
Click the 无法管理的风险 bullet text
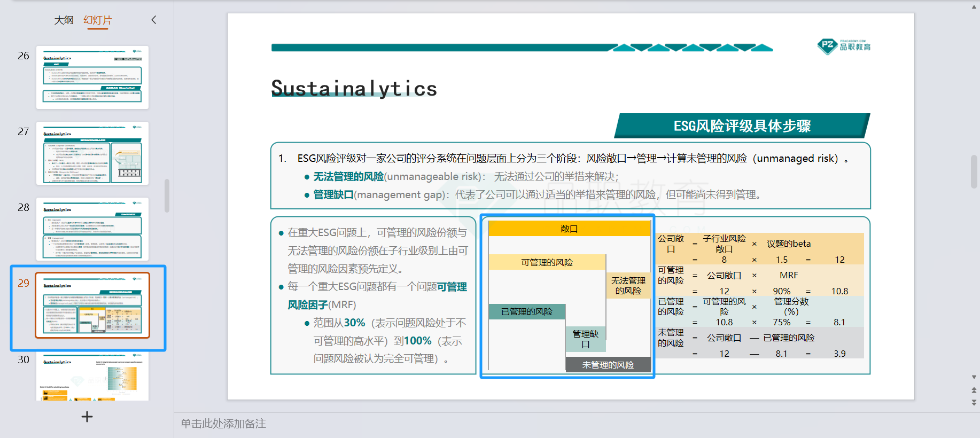348,177
